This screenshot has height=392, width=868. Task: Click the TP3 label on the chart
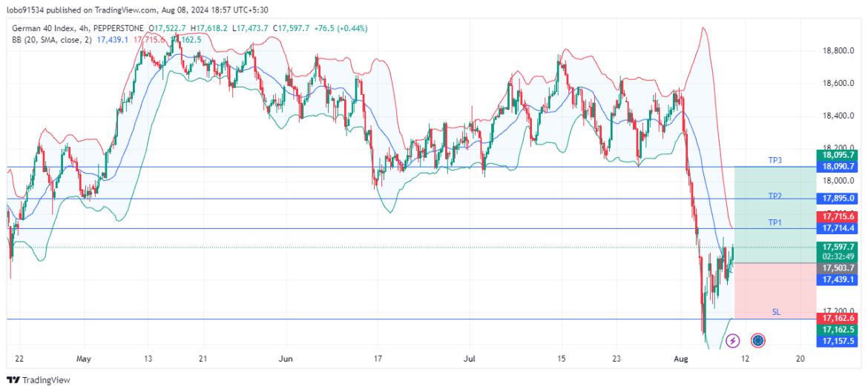pos(775,160)
